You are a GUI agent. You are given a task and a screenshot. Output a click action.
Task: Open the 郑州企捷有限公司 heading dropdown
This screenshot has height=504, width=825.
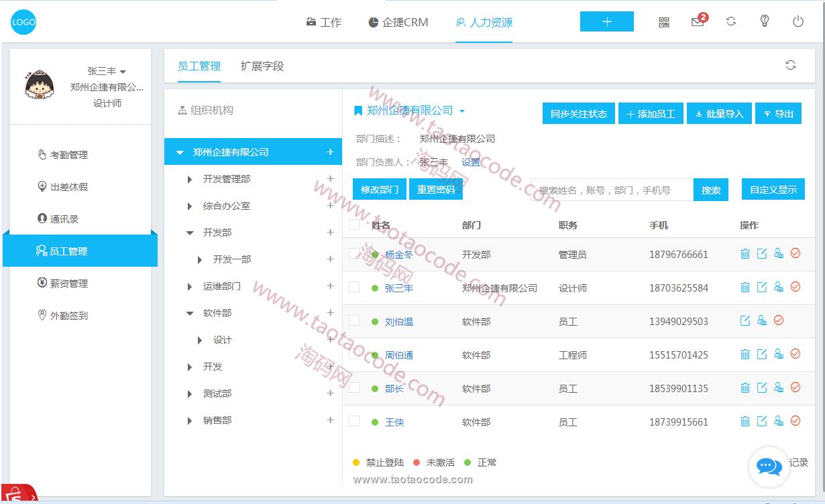(x=462, y=111)
